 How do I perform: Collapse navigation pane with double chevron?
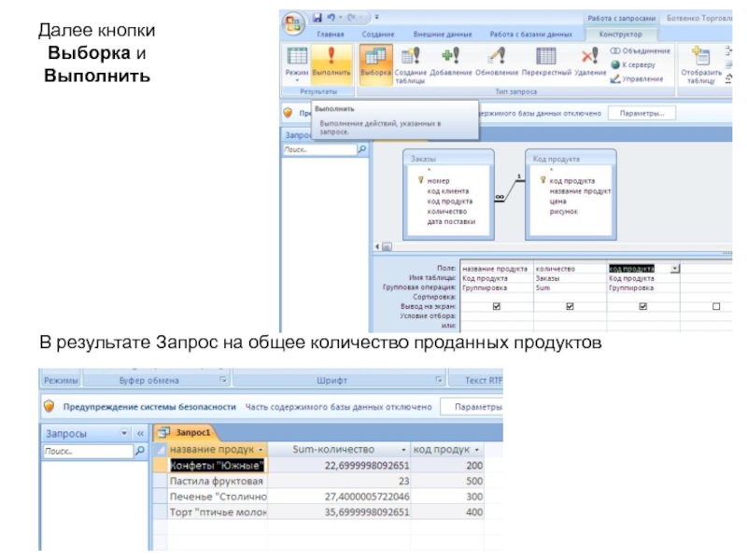[140, 433]
